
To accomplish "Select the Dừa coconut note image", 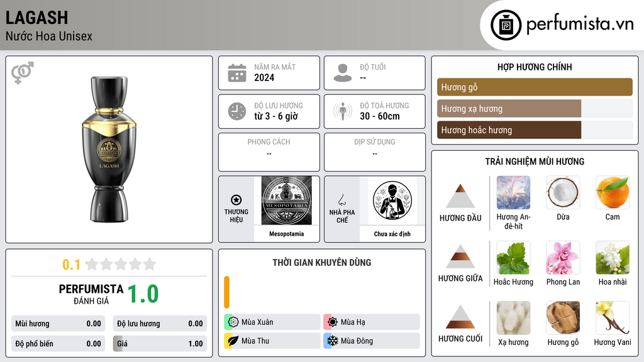I will 563,192.
